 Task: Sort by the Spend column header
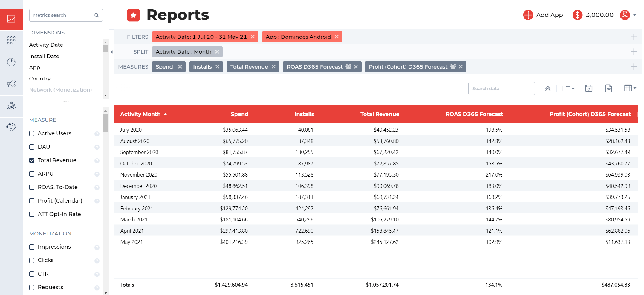(239, 114)
